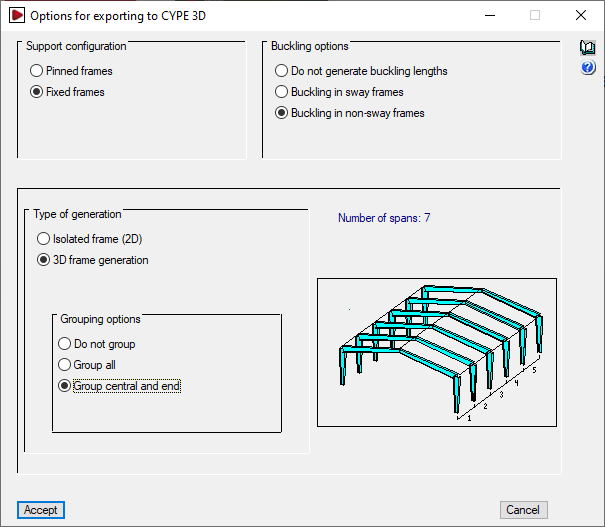Dismiss dialog with Cancel button
This screenshot has height=527, width=605.
(524, 510)
